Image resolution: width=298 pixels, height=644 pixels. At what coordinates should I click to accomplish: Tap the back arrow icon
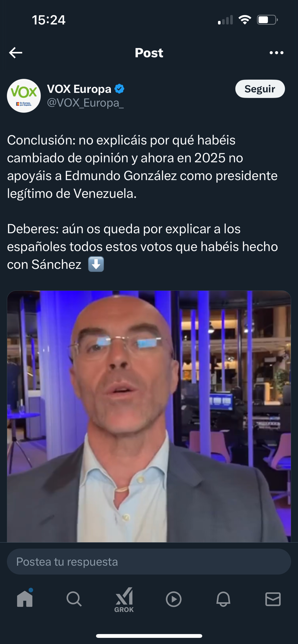(15, 52)
